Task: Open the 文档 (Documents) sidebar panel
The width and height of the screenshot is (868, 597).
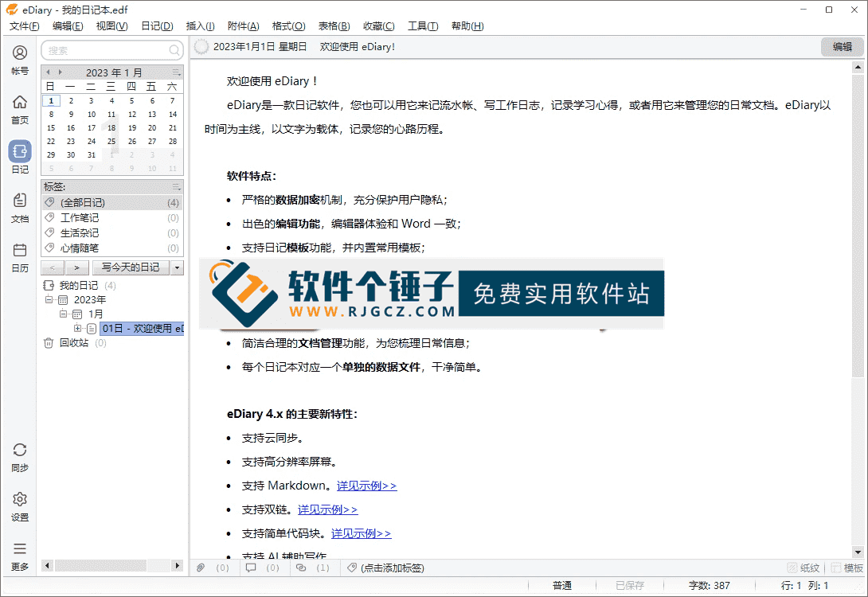Action: [19, 207]
